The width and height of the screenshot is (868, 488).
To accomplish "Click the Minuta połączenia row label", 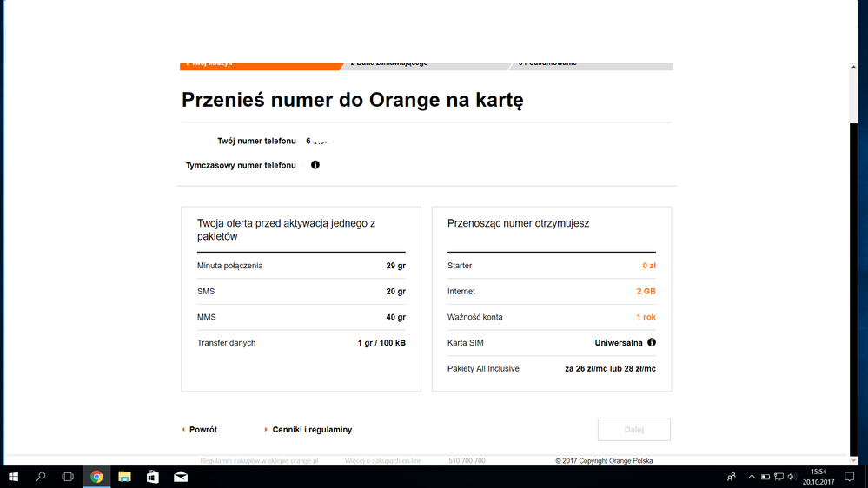I will point(229,266).
